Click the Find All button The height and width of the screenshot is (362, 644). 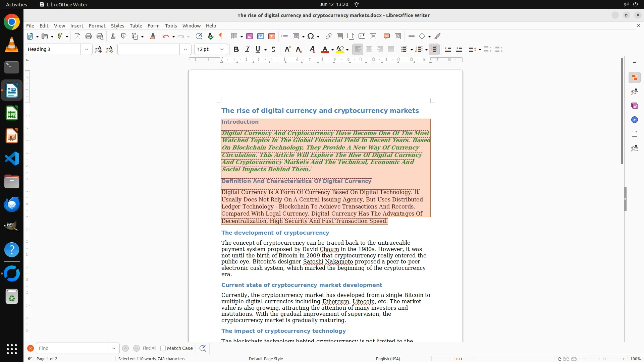pos(150,348)
